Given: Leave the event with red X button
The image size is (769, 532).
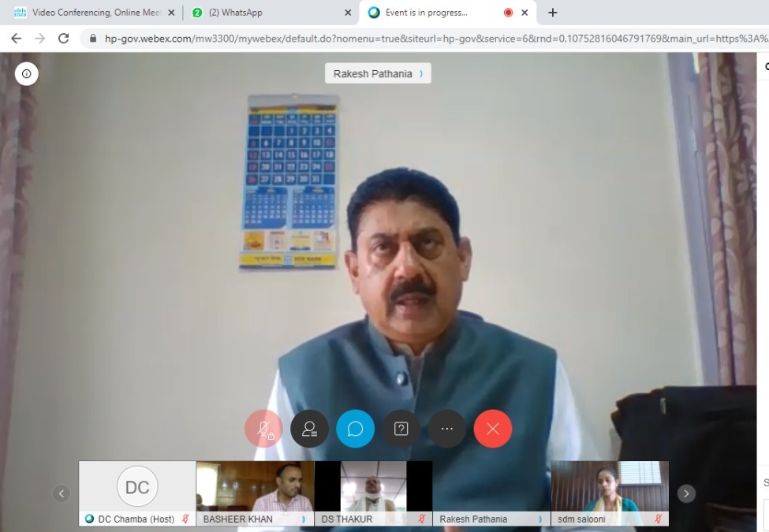Looking at the screenshot, I should tap(493, 429).
